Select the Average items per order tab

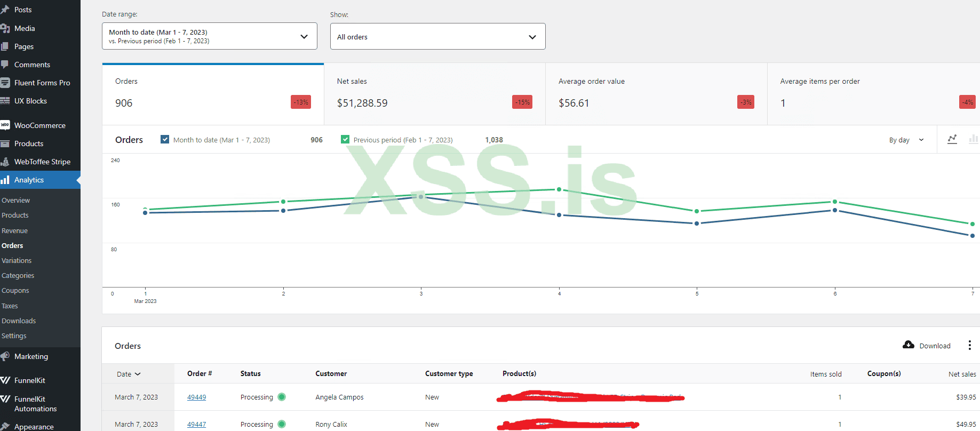[874, 94]
